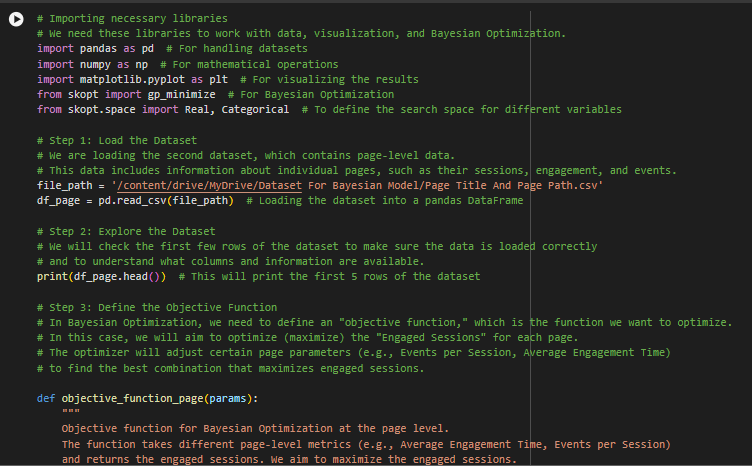Click the comment '# For visualizing the results'
Viewport: 752px width, 466px height.
tap(329, 80)
